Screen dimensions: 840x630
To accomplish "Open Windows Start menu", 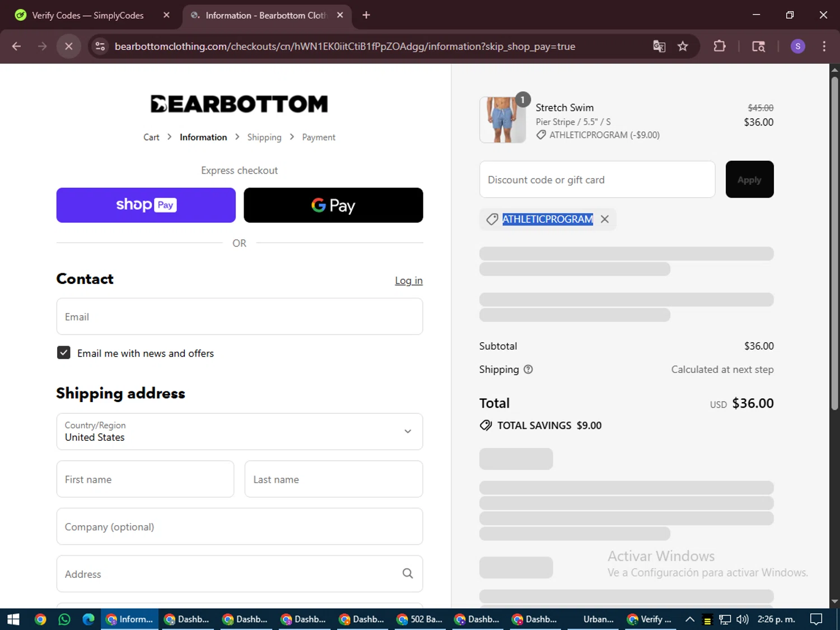I will (x=13, y=619).
